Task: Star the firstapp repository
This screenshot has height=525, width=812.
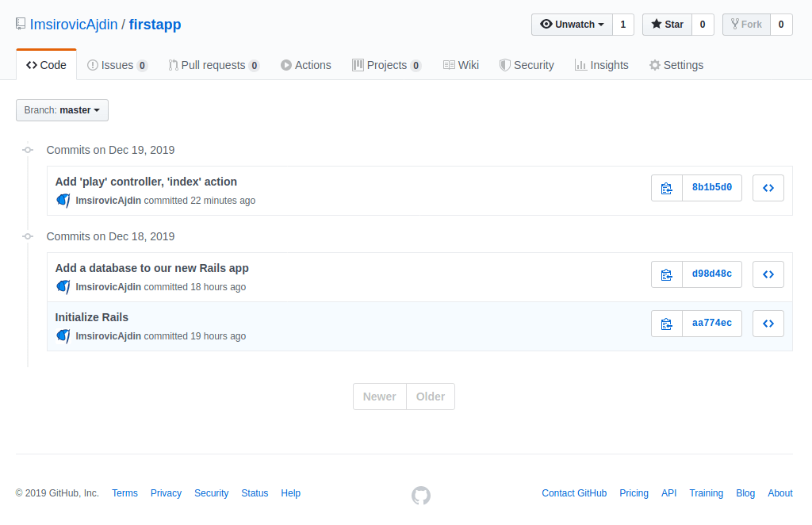Action: [667, 25]
